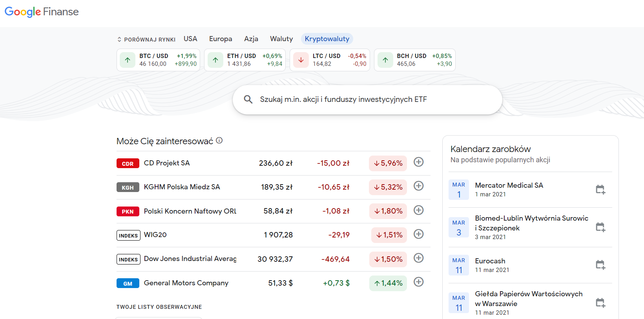Open Mercator Medical SA earnings entry

pos(530,190)
